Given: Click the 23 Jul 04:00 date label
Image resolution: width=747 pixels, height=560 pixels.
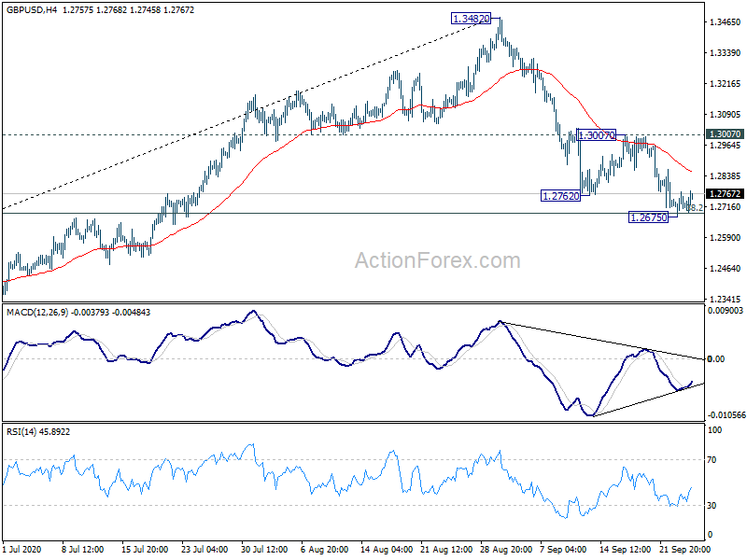Looking at the screenshot, I should 204,550.
